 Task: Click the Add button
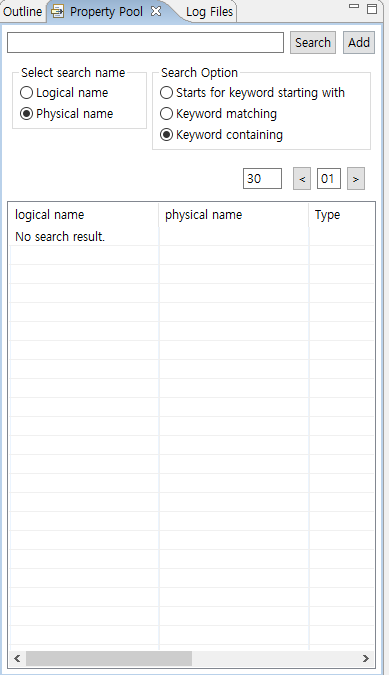tap(359, 43)
